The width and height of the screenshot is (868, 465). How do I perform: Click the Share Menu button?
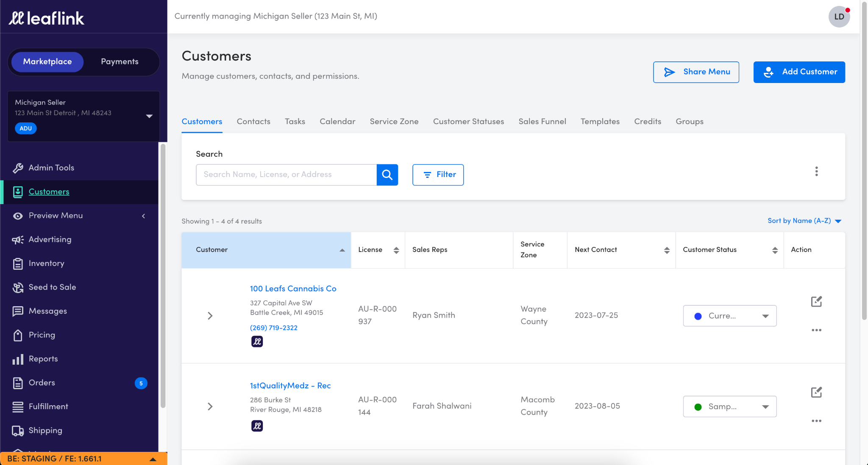[x=696, y=72]
